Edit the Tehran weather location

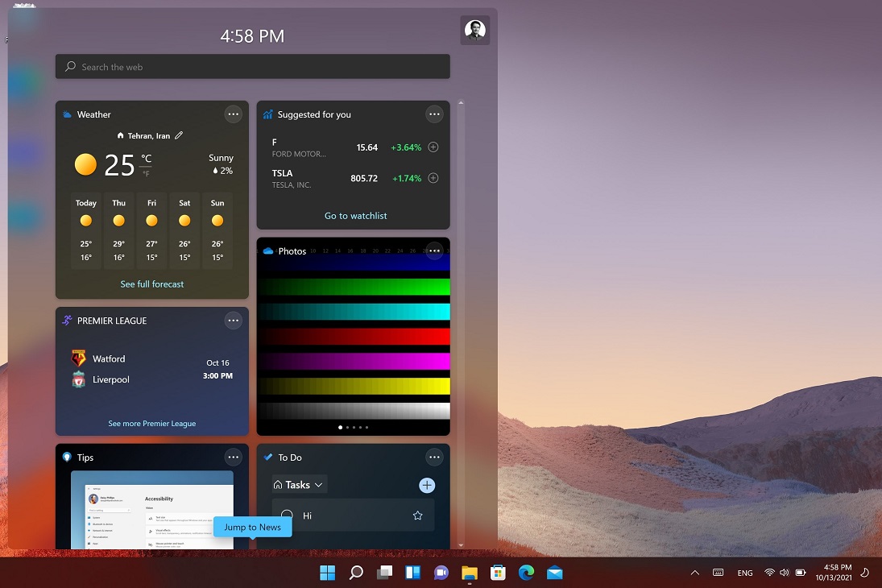[x=179, y=135]
